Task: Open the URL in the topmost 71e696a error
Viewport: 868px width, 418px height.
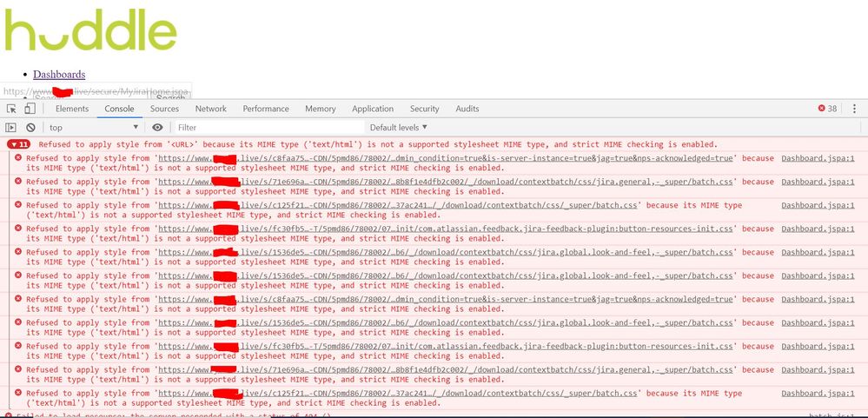Action: 446,182
